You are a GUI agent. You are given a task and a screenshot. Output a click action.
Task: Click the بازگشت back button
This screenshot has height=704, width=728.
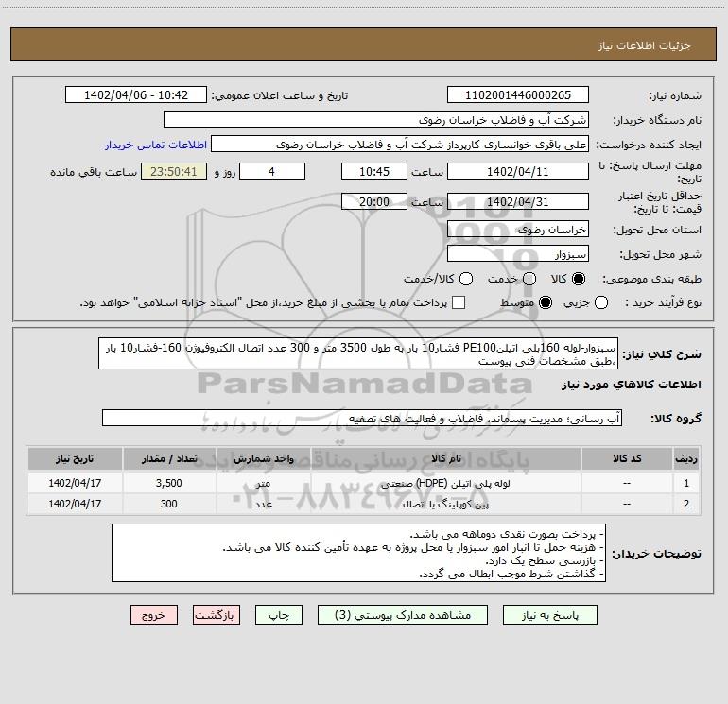217,615
